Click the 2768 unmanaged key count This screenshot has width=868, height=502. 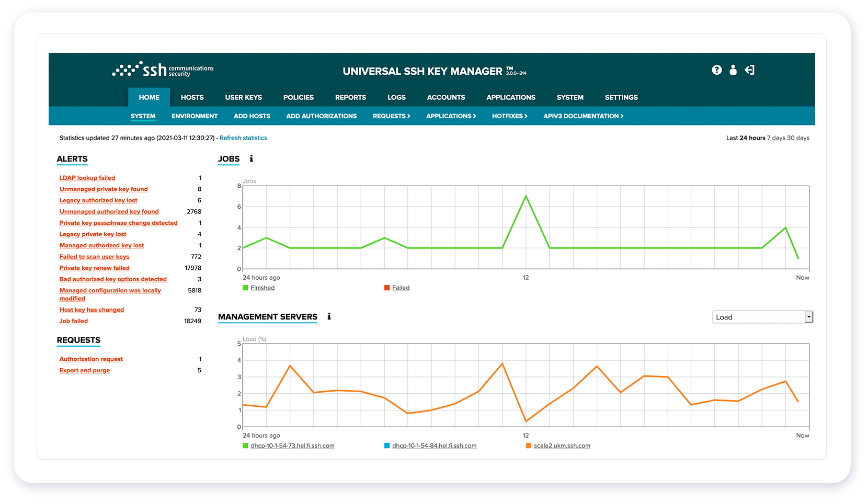tap(194, 212)
